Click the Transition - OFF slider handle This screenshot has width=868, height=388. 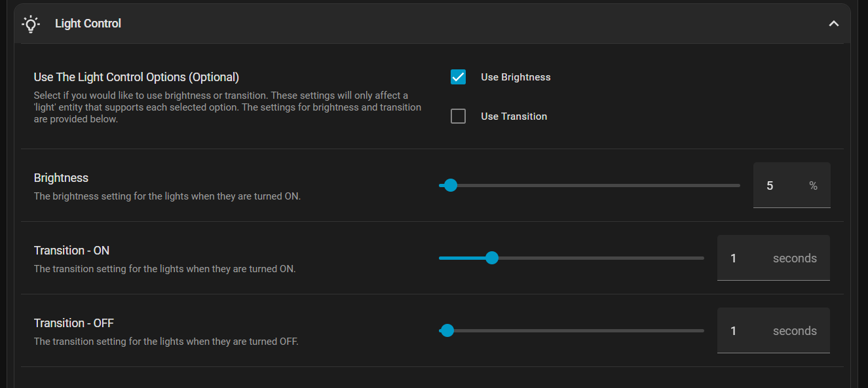(x=447, y=330)
